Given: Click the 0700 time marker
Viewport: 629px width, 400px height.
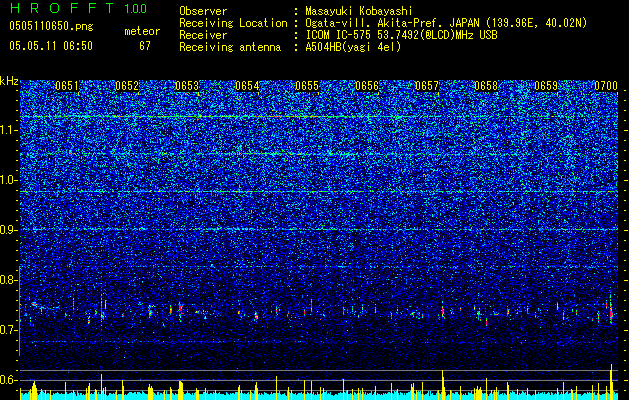Looking at the screenshot, I should pos(606,86).
